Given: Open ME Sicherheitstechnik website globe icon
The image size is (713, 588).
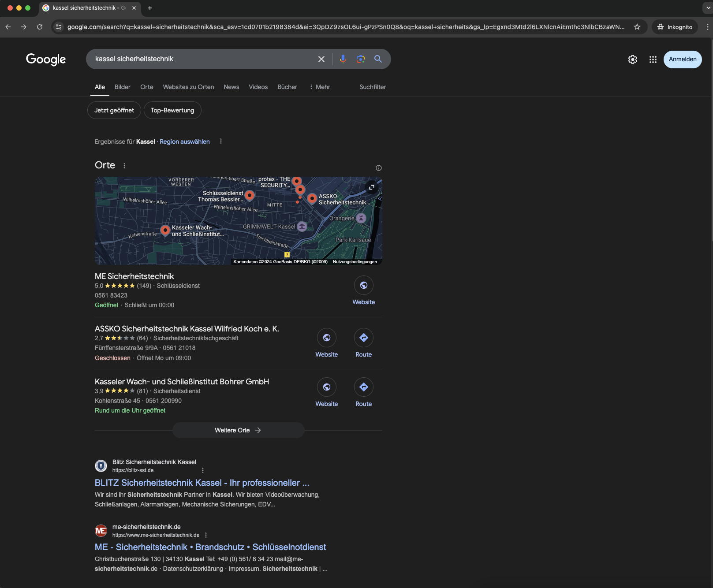Looking at the screenshot, I should (364, 286).
